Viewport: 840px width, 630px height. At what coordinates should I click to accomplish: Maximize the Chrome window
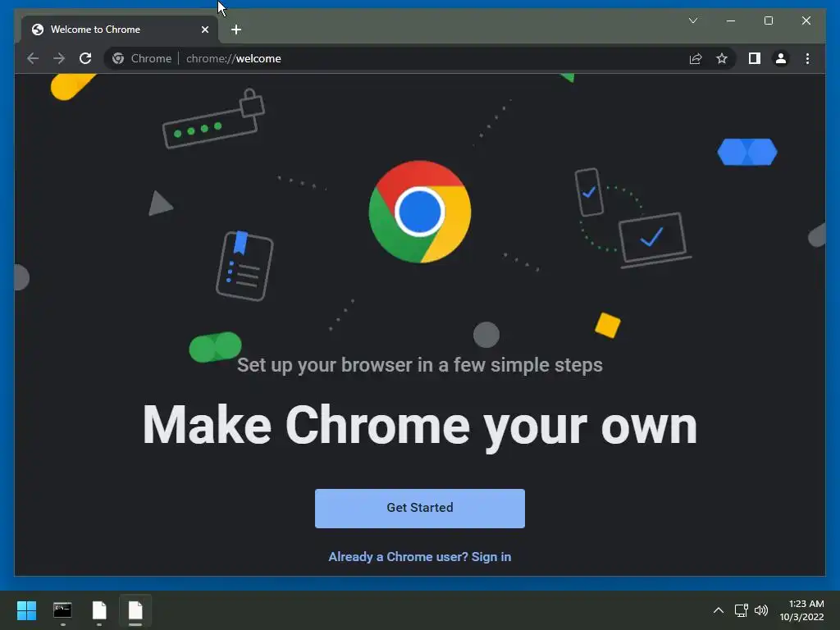click(x=768, y=21)
